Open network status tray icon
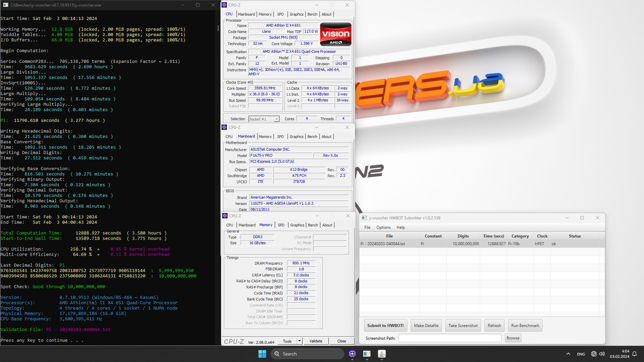Viewport: 644px width, 362px height. [594, 354]
